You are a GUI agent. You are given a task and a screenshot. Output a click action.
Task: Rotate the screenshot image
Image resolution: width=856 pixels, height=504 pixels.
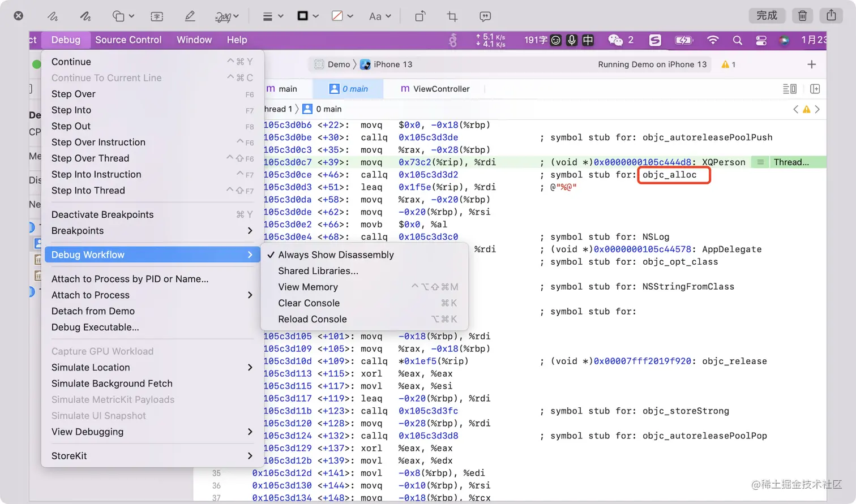(420, 16)
